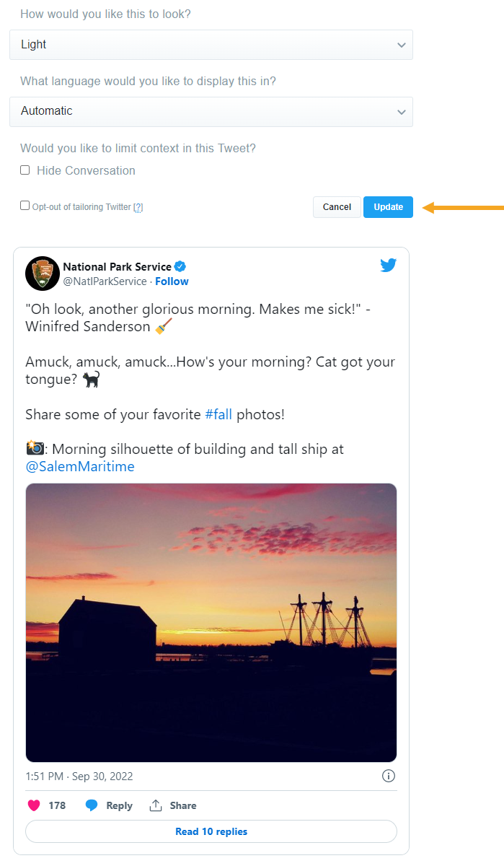Screen dimensions: 504x866
Task: Click the verified badge beside National Park Service
Action: click(181, 266)
